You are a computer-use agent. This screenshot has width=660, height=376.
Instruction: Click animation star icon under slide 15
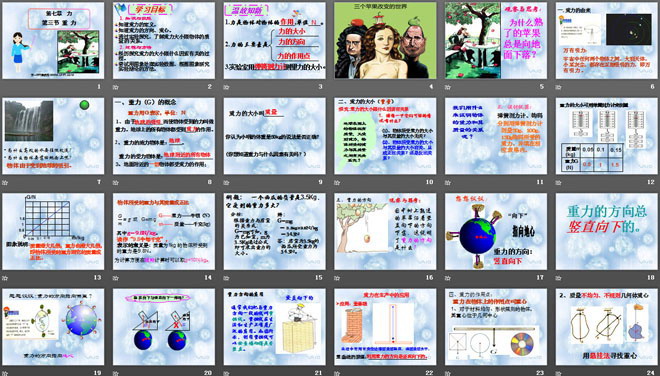(226, 278)
